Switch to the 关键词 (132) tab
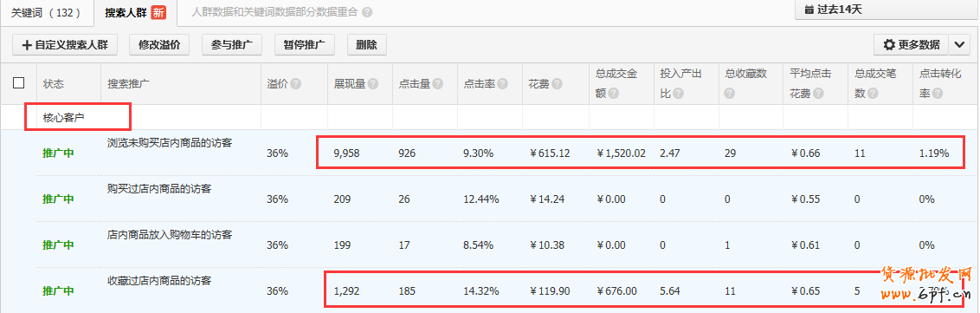The image size is (980, 313). [46, 12]
